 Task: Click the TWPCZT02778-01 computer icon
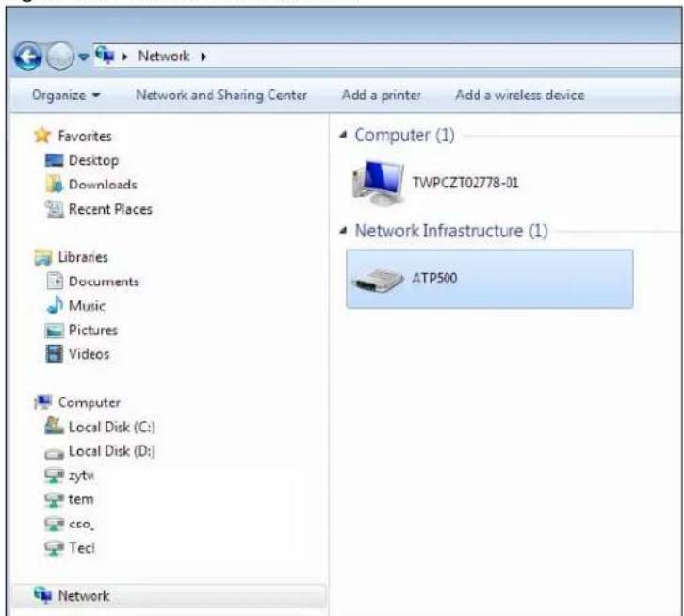pyautogui.click(x=378, y=183)
